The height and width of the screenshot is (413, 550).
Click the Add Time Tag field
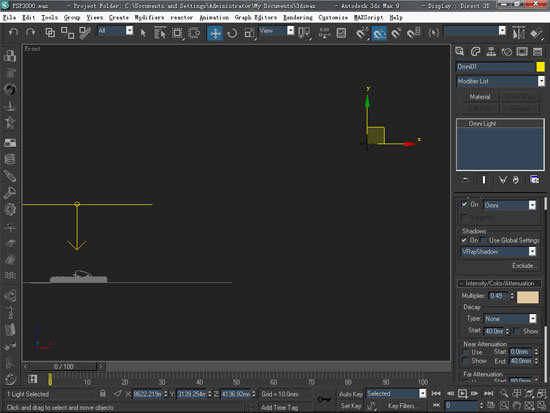pyautogui.click(x=280, y=407)
